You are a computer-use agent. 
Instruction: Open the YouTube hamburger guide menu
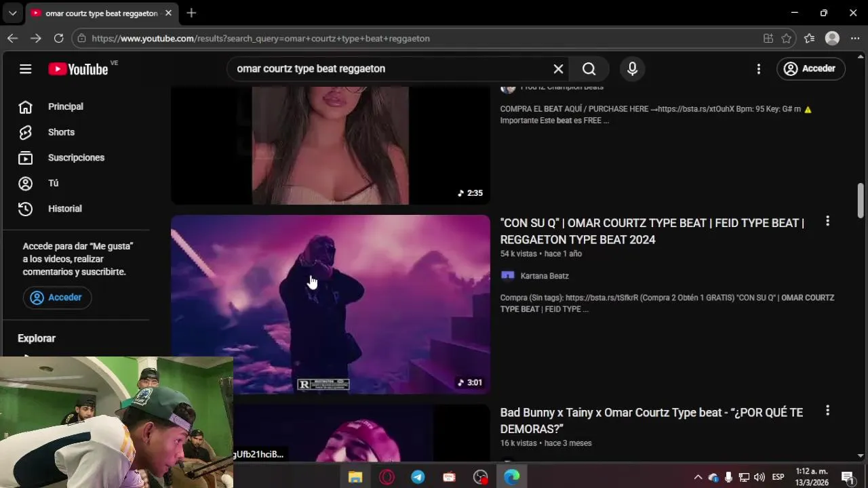[25, 68]
